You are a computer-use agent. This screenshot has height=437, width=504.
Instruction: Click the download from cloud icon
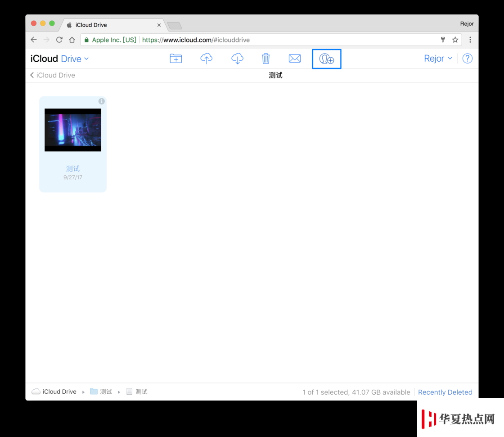click(x=237, y=59)
